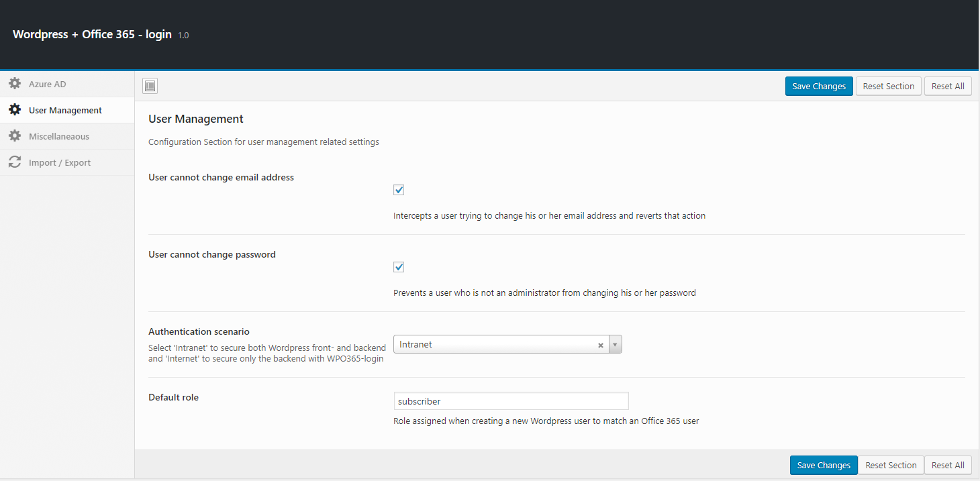Go to the Import / Export section

(67, 162)
